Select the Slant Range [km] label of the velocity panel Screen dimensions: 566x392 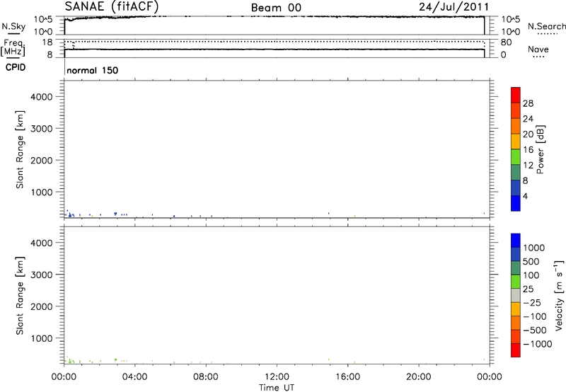(x=20, y=296)
